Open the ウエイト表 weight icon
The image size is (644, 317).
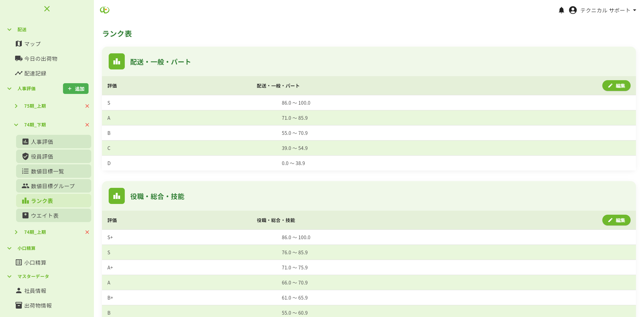25,215
